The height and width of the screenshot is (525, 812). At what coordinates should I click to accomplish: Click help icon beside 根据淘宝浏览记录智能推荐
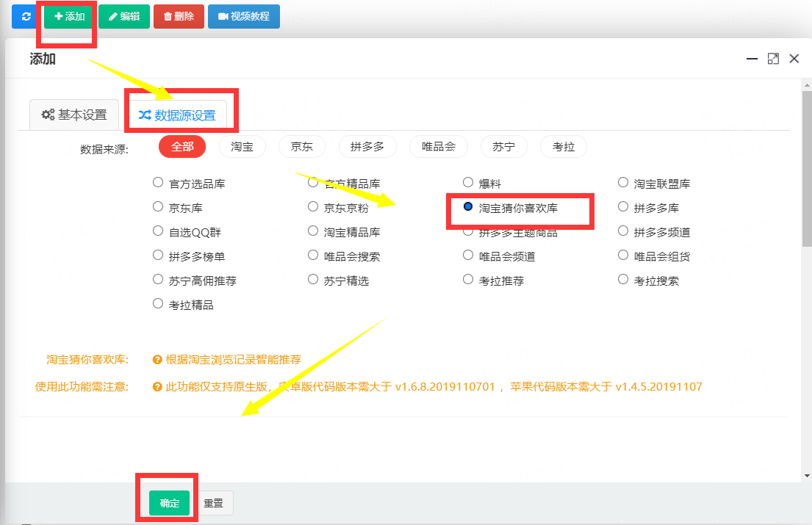point(157,360)
